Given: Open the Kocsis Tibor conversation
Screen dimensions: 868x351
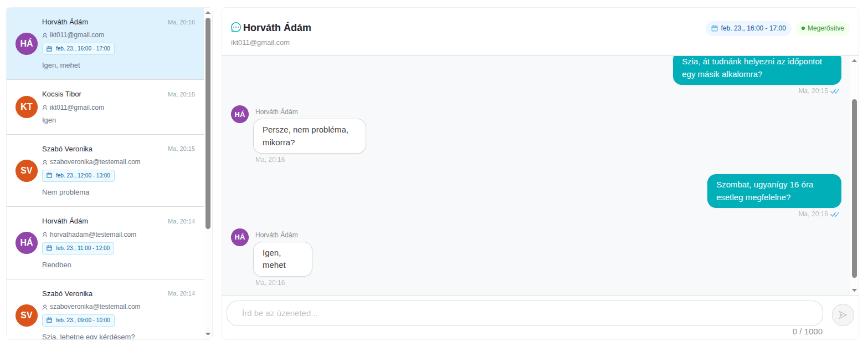Looking at the screenshot, I should click(x=105, y=107).
